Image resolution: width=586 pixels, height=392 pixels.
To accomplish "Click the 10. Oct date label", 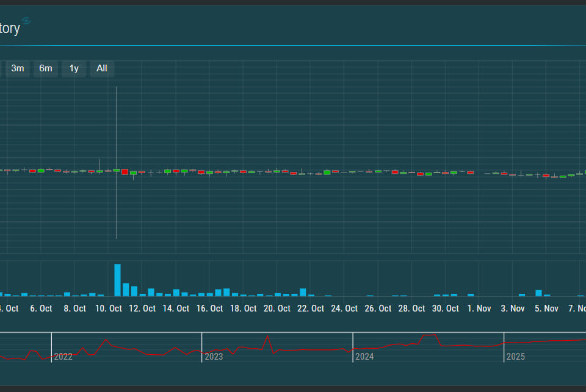I will pyautogui.click(x=109, y=308).
